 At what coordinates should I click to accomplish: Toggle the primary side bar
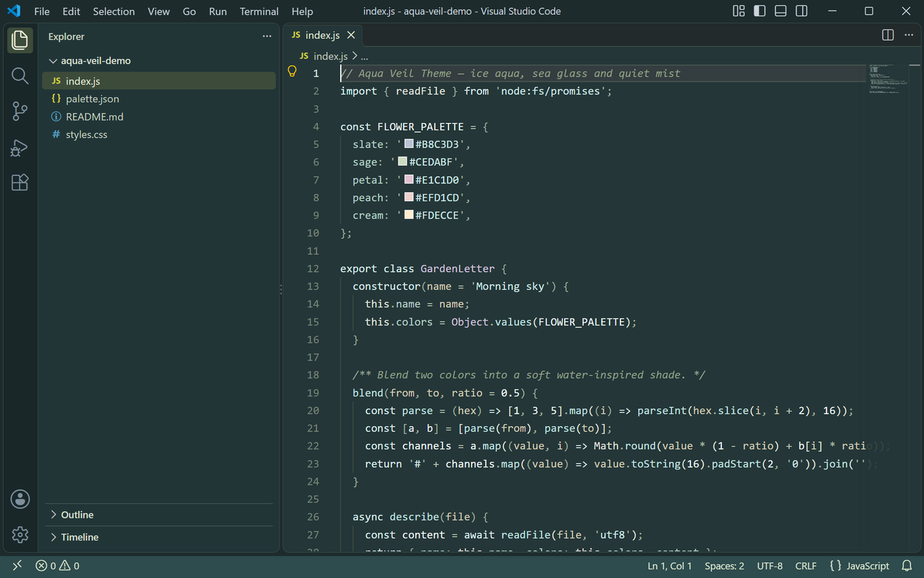[x=760, y=11]
